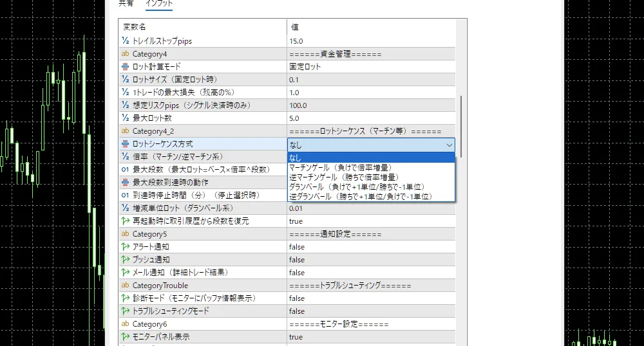This screenshot has height=346, width=644.
Task: Collapse the ロットシーケンス方式 dropdown arrow
Action: click(x=449, y=145)
